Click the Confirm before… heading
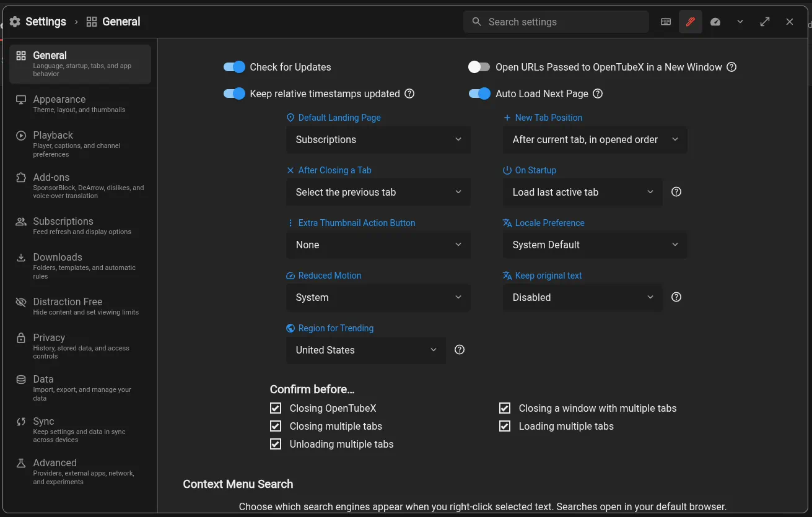The image size is (812, 517). (312, 389)
